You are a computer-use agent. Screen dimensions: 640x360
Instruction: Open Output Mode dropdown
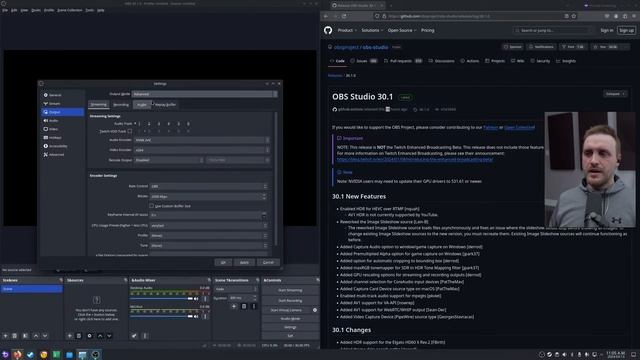point(204,94)
